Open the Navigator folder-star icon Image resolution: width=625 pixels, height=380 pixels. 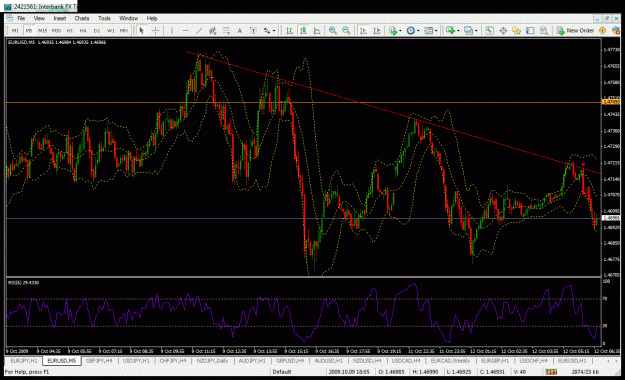point(517,31)
